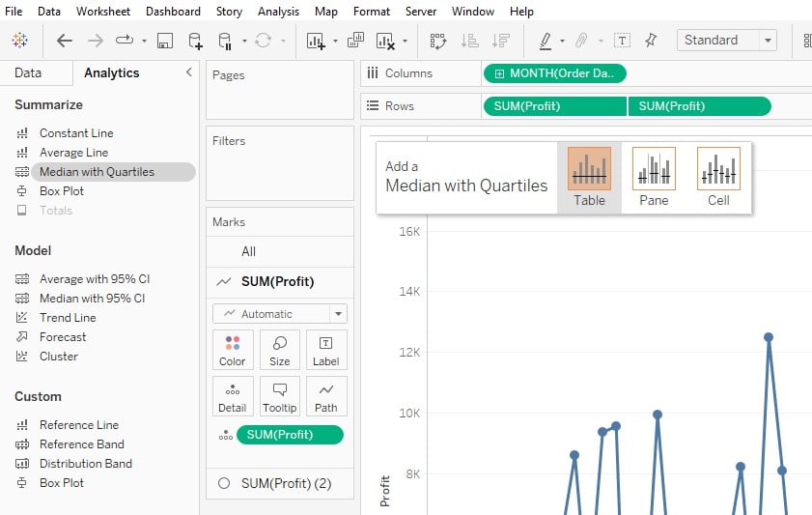Click the Forward redo arrow
This screenshot has width=812, height=515.
click(96, 41)
